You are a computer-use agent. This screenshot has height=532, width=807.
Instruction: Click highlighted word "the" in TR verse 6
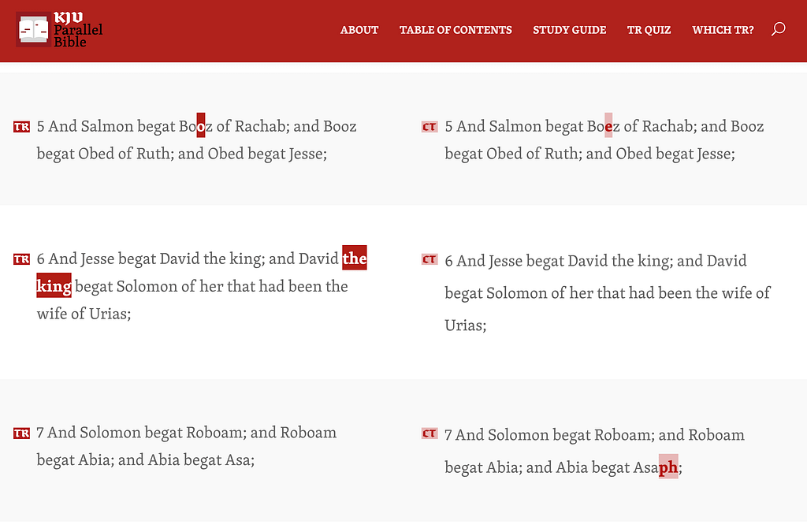355,259
